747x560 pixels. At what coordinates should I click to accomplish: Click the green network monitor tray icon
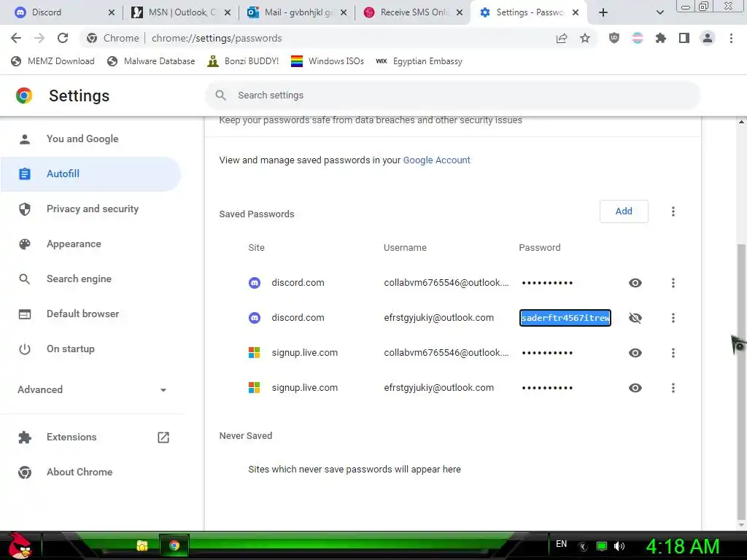(x=602, y=546)
